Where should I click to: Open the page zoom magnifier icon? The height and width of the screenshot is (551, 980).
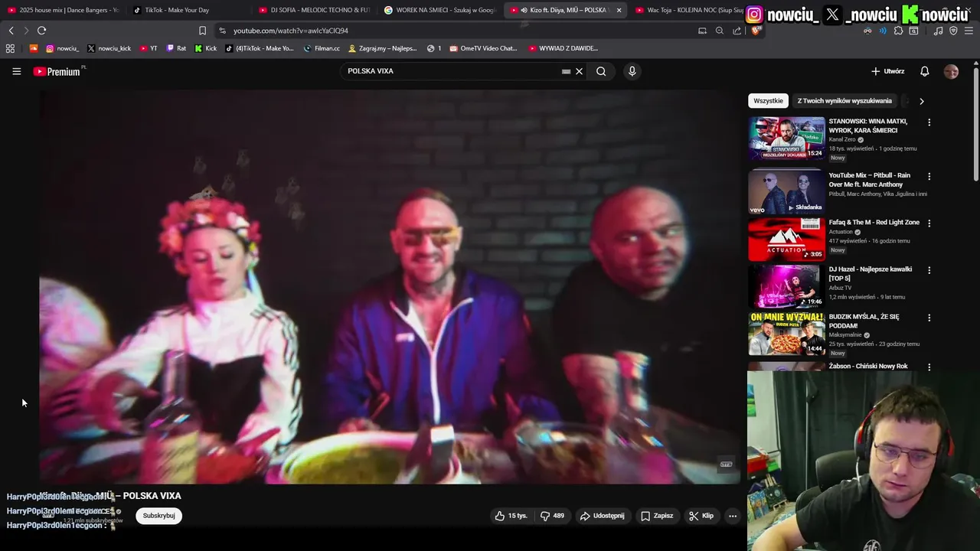click(x=720, y=31)
